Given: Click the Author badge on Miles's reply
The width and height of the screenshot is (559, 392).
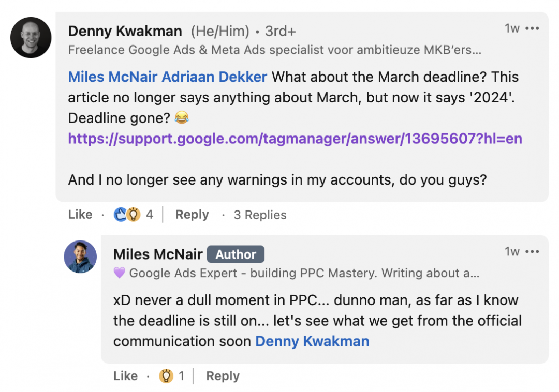Looking at the screenshot, I should tap(236, 254).
